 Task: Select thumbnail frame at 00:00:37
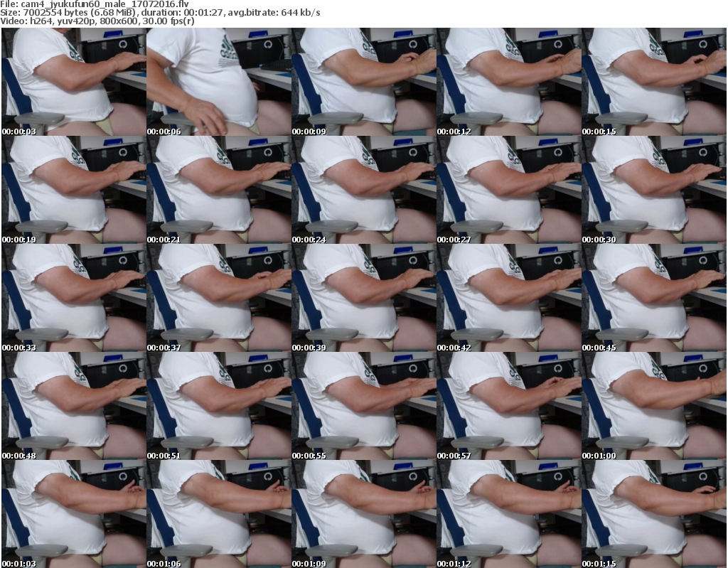pos(219,298)
